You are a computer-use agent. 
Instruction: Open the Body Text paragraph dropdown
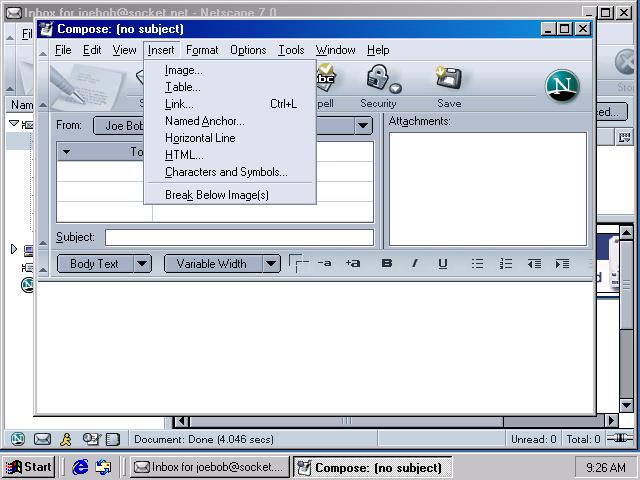click(x=104, y=264)
